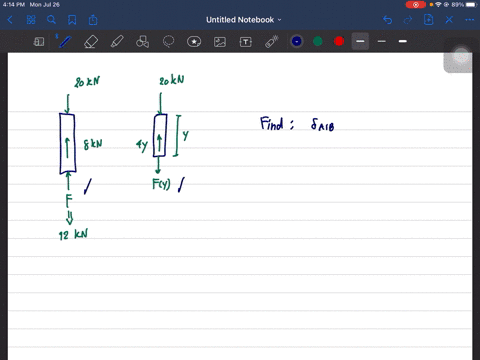Select the thickest stroke thickness
Viewport: 480px width, 360px height.
(x=403, y=41)
